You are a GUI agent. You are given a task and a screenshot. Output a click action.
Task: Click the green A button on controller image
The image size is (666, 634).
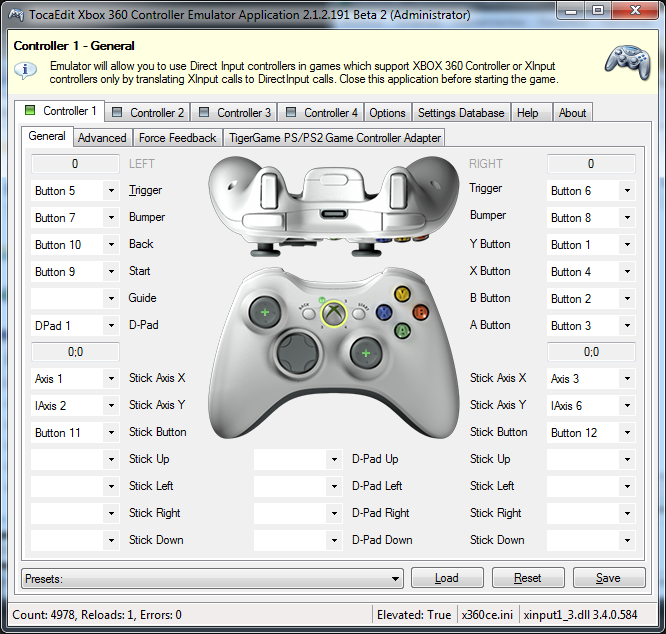[x=402, y=330]
